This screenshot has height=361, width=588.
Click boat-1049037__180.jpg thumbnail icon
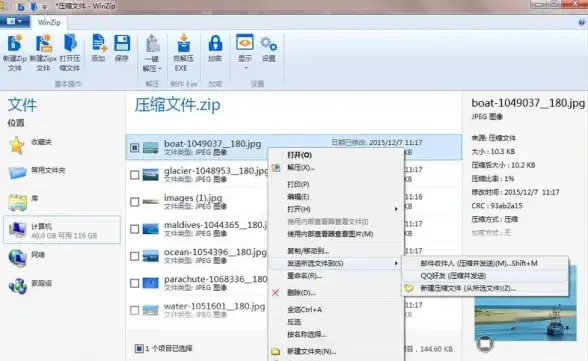151,147
